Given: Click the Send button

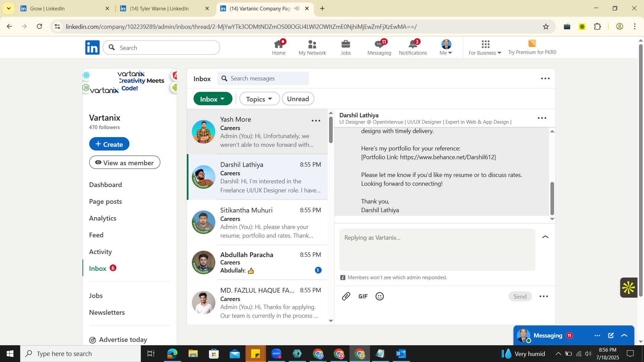Looking at the screenshot, I should 520,296.
